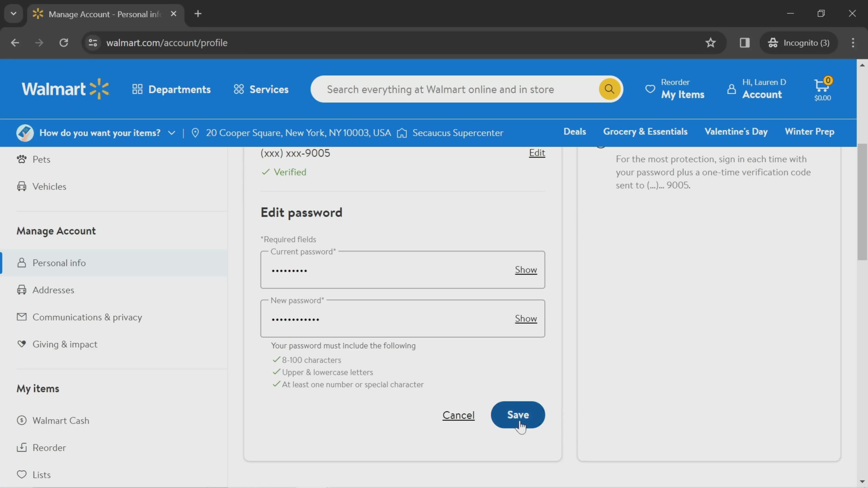
Task: Click the 20 Cooper Square address text
Action: pyautogui.click(x=299, y=133)
